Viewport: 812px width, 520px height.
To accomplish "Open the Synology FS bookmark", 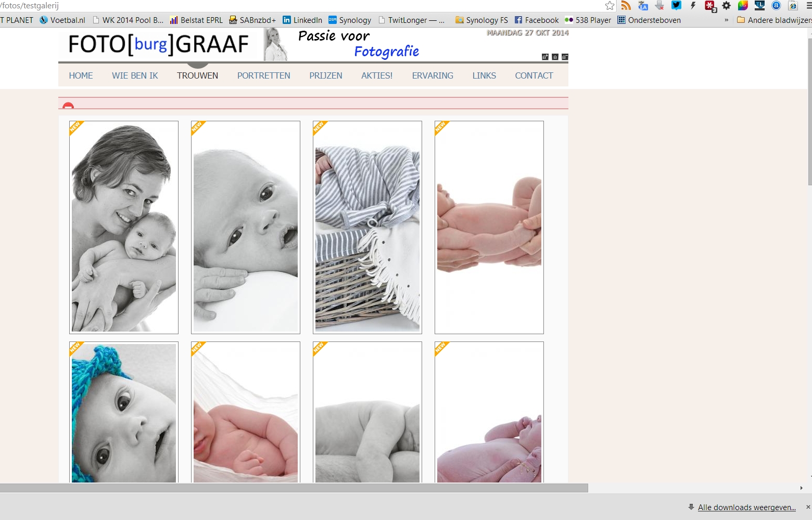I will pos(481,20).
